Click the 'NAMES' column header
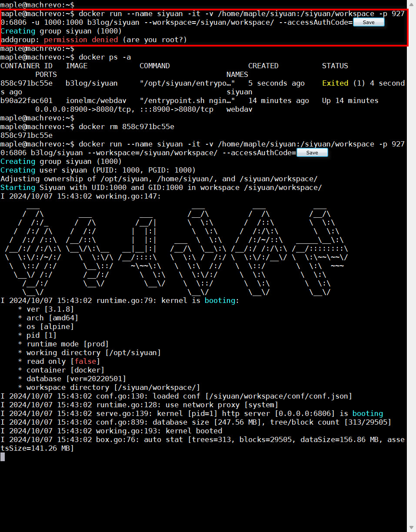The height and width of the screenshot is (532, 416). pos(237,74)
